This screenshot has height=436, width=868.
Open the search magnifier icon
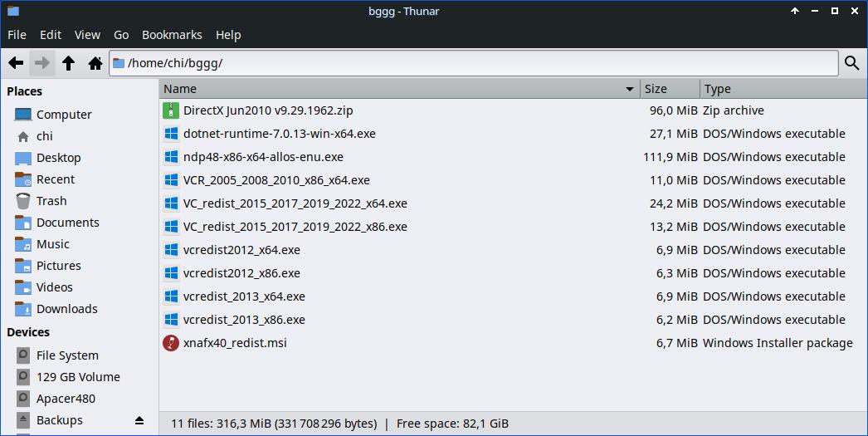851,63
